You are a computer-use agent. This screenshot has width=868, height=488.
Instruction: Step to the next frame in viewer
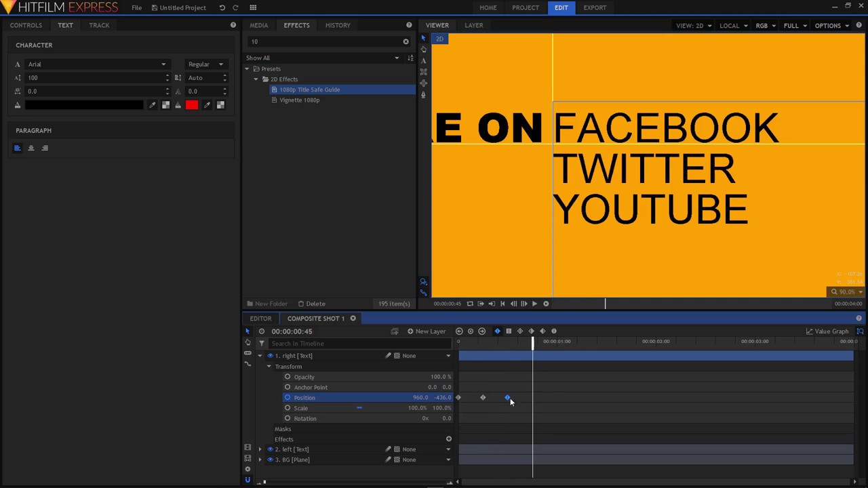point(524,304)
